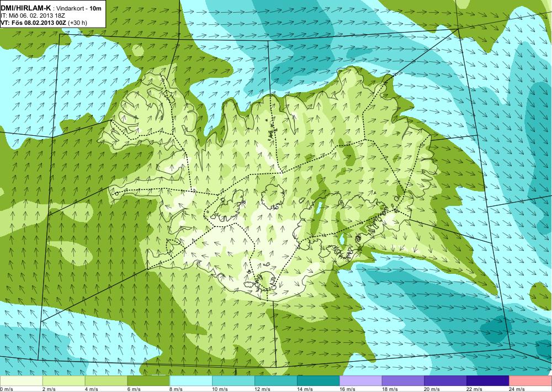Click the "0 m/s" legend label
This screenshot has width=552, height=392.
(7, 389)
